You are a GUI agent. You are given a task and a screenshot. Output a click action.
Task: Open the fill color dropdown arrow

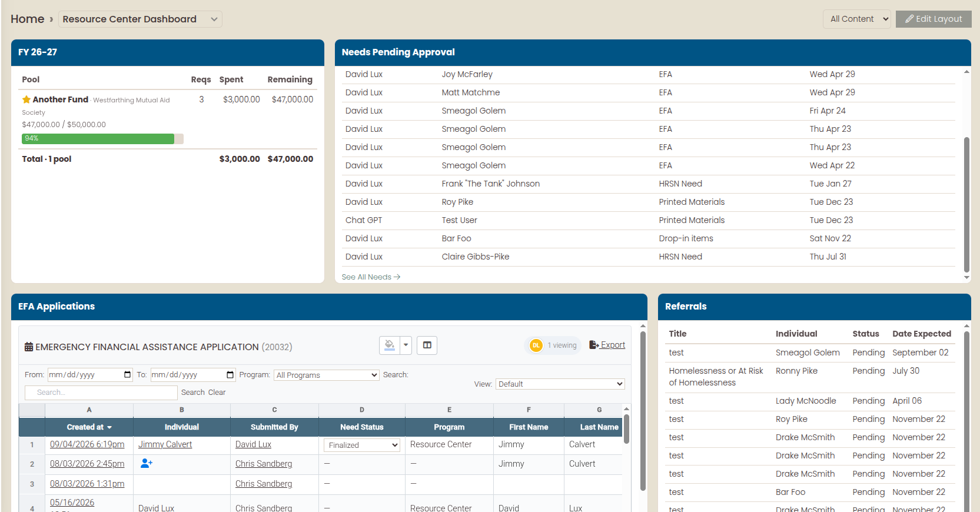pyautogui.click(x=406, y=345)
